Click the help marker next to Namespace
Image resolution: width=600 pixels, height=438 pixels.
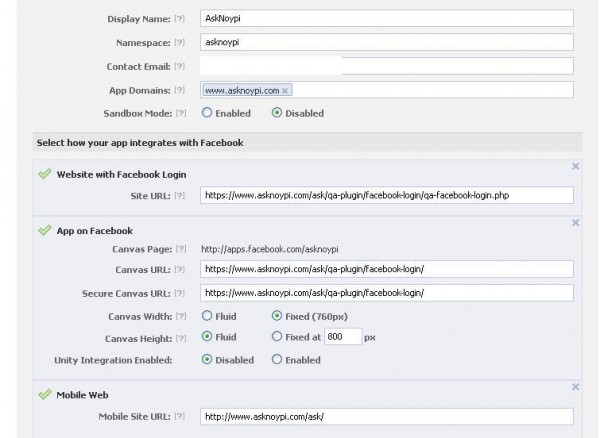[x=180, y=43]
